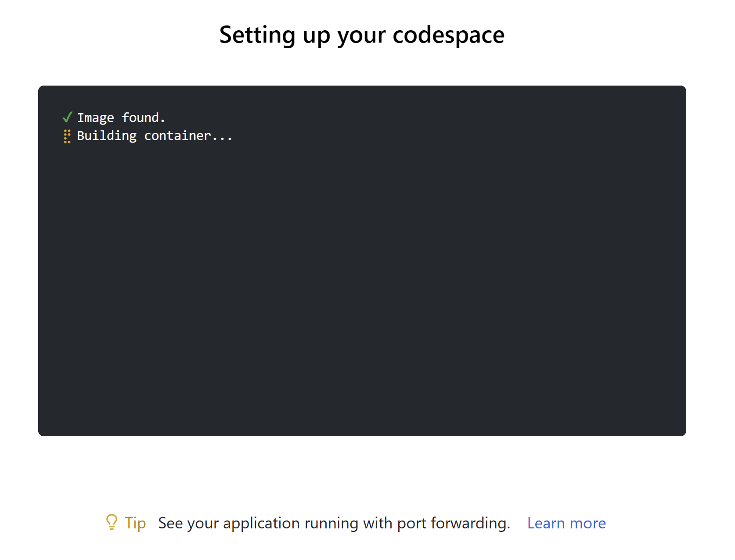Click the word "more" in the link
This screenshot has height=560, width=735.
click(587, 523)
